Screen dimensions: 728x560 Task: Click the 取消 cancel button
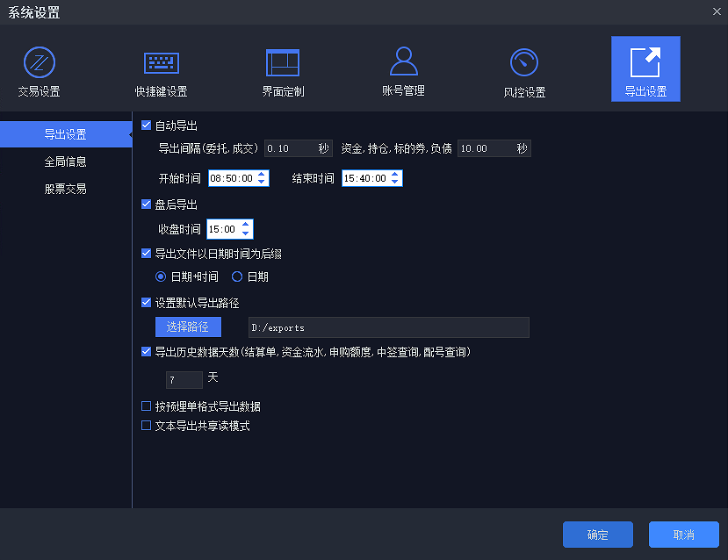coord(684,535)
